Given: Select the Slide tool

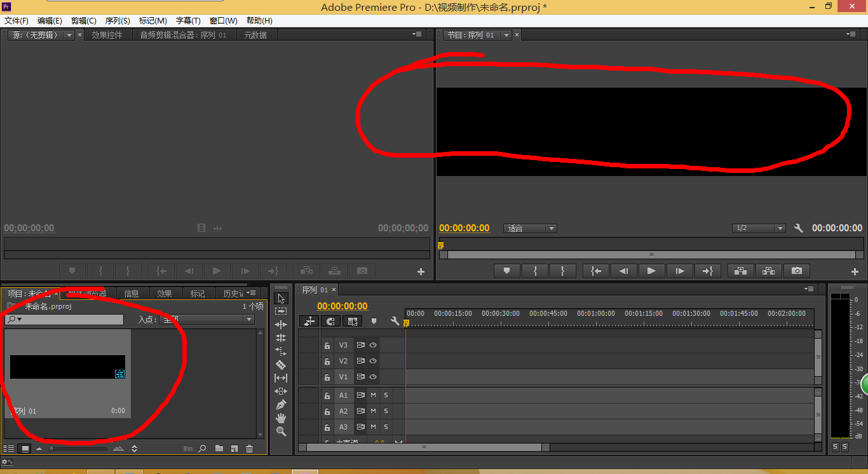Looking at the screenshot, I should 281,391.
